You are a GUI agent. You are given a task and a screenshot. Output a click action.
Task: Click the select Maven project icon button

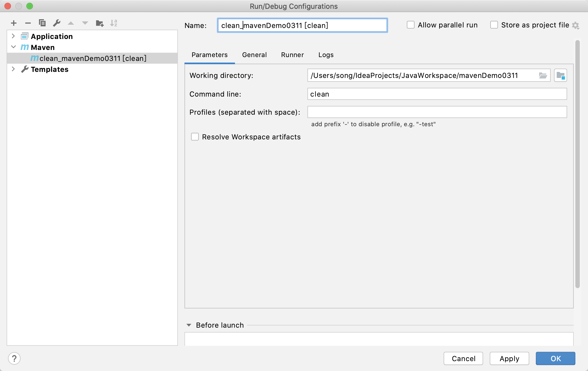pyautogui.click(x=560, y=75)
